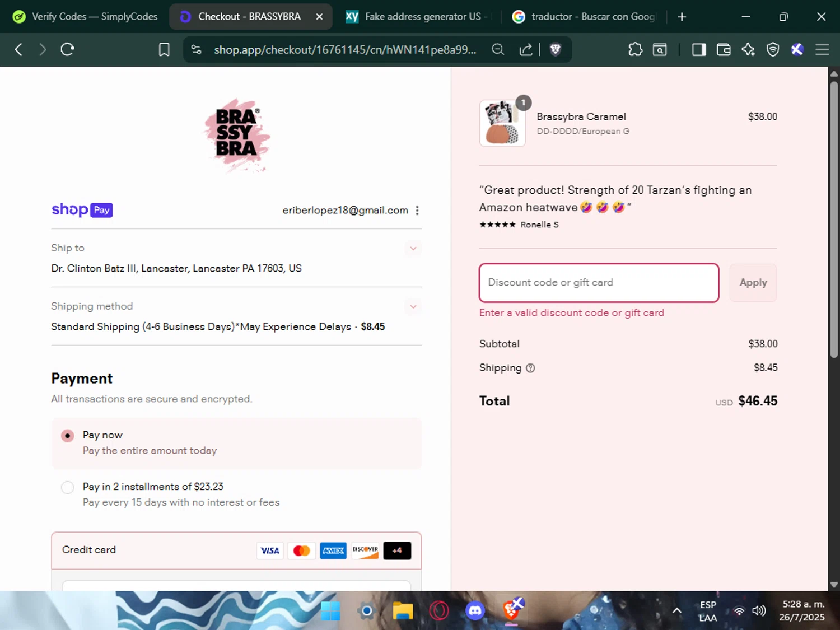Go back using browser back arrow

click(18, 50)
